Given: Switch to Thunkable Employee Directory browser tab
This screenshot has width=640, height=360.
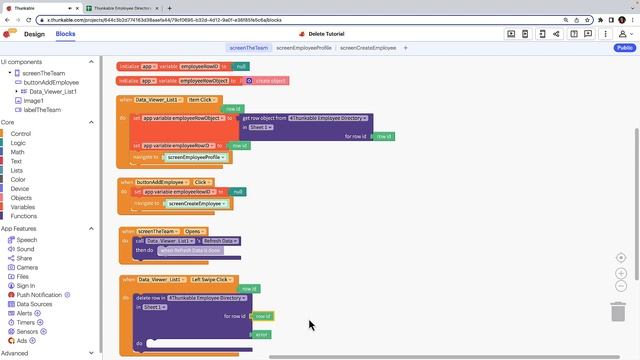Looking at the screenshot, I should click(122, 8).
